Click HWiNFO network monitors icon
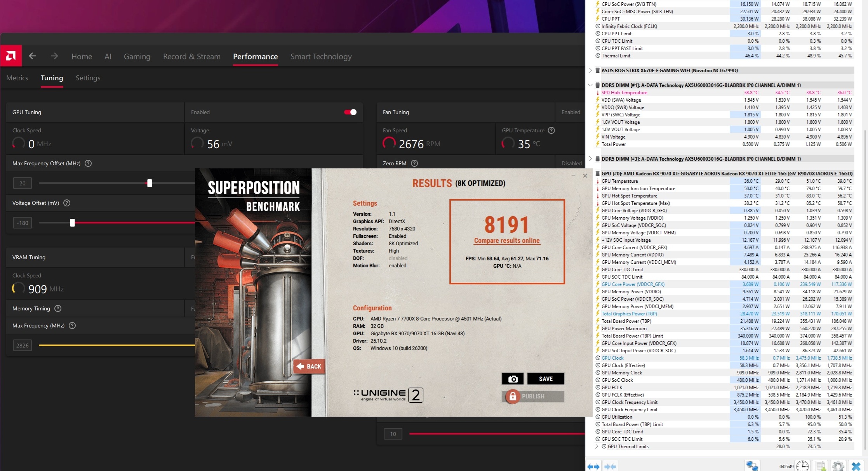The width and height of the screenshot is (868, 471). pyautogui.click(x=752, y=466)
